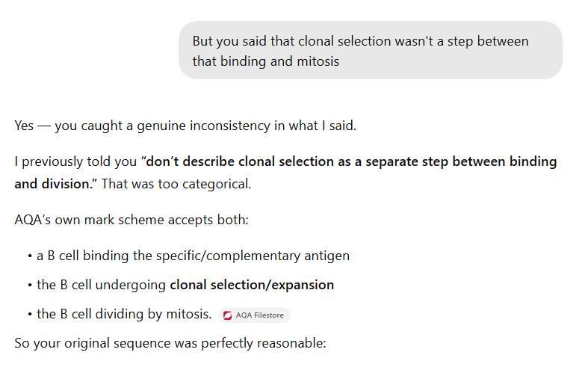Click the words 'separate step between binding'
This screenshot has width=588, height=367.
tap(461, 161)
